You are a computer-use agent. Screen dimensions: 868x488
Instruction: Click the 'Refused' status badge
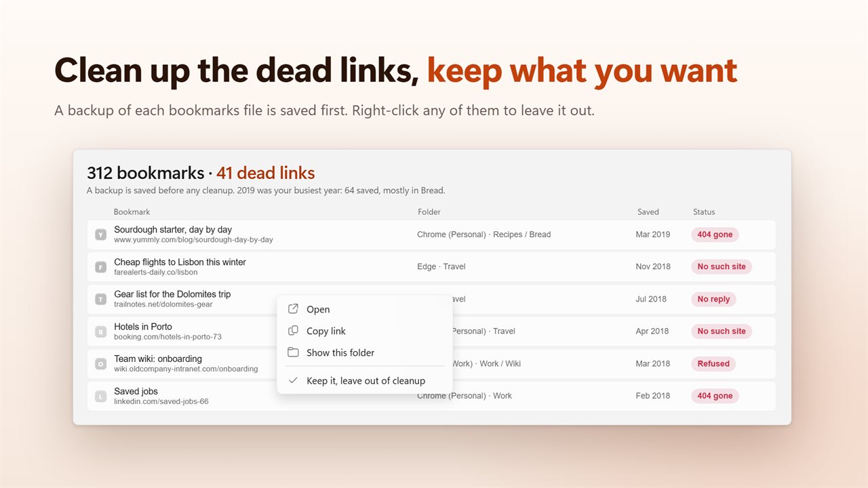pos(713,364)
